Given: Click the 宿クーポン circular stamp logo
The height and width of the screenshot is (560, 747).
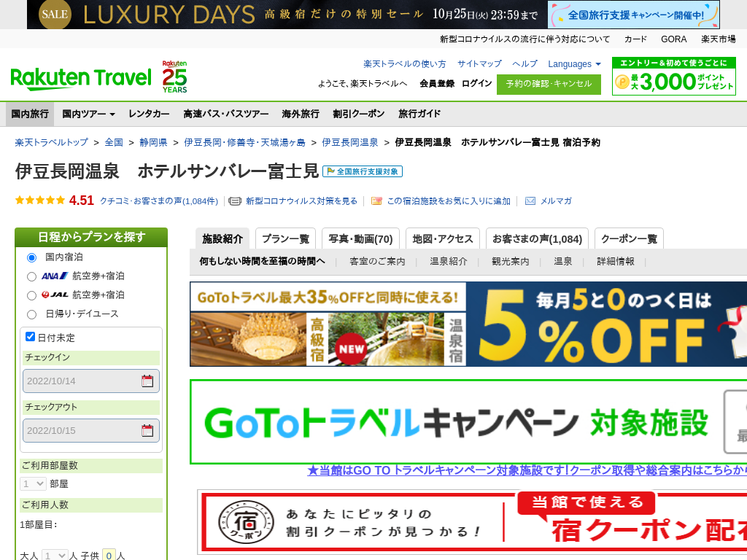Looking at the screenshot, I should (x=246, y=522).
